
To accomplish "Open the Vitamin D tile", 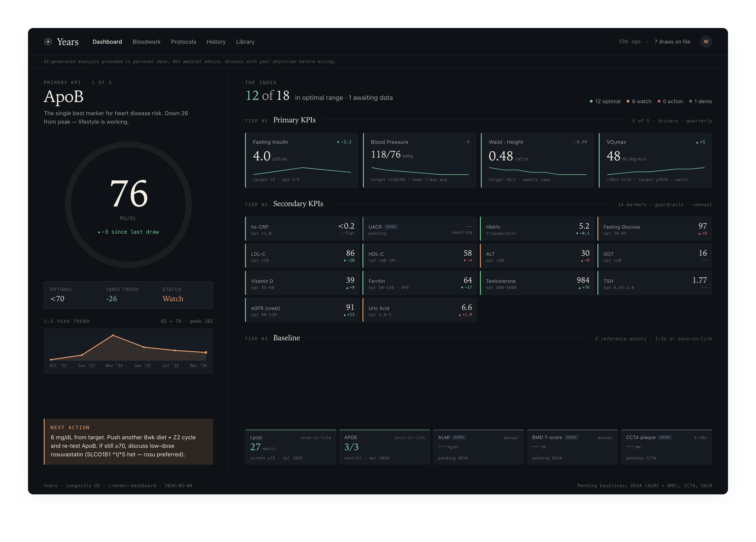I will 302,283.
